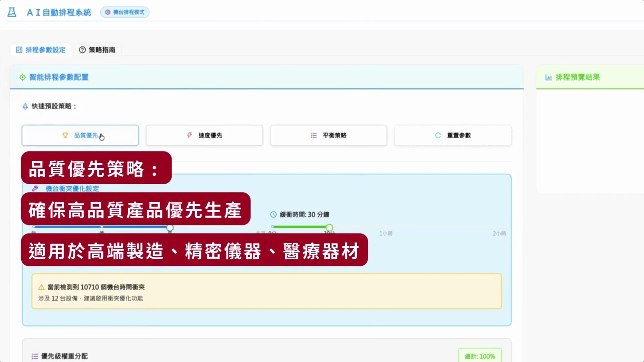The image size is (644, 362).
Task: Switch to the 排程參數設定 tab
Action: (x=41, y=50)
